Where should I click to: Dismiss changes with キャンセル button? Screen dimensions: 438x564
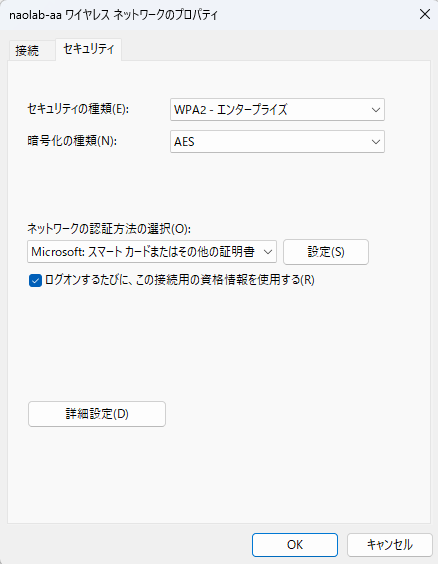389,545
